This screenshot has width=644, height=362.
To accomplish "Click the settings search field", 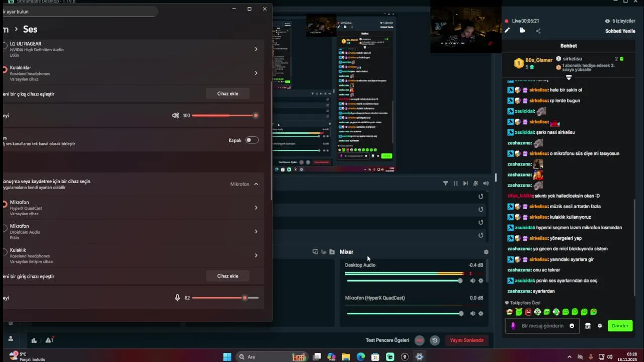I will coord(79,12).
